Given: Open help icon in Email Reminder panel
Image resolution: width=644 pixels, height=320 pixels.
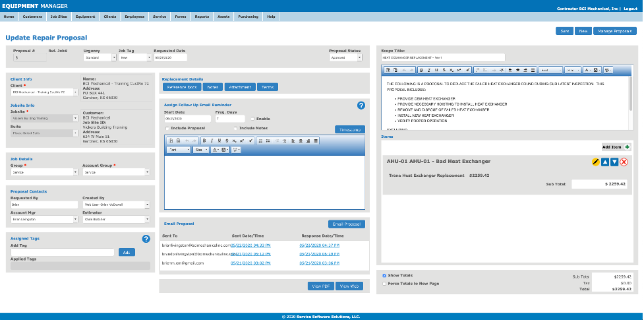Looking at the screenshot, I should pyautogui.click(x=361, y=106).
